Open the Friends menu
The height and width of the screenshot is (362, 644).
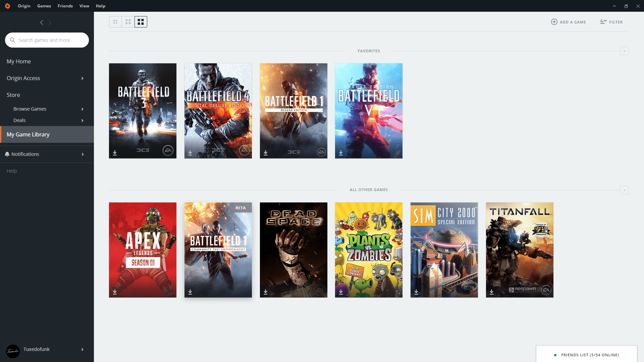click(65, 6)
